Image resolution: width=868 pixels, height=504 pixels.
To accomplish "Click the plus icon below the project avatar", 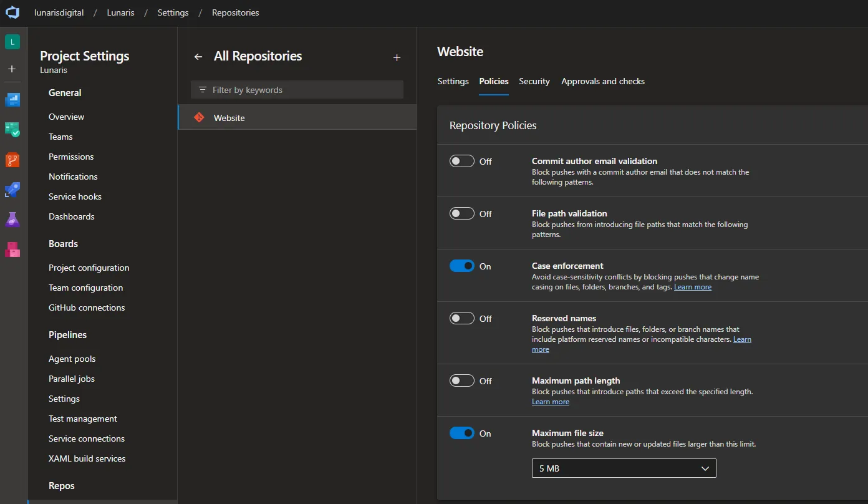I will tap(12, 69).
